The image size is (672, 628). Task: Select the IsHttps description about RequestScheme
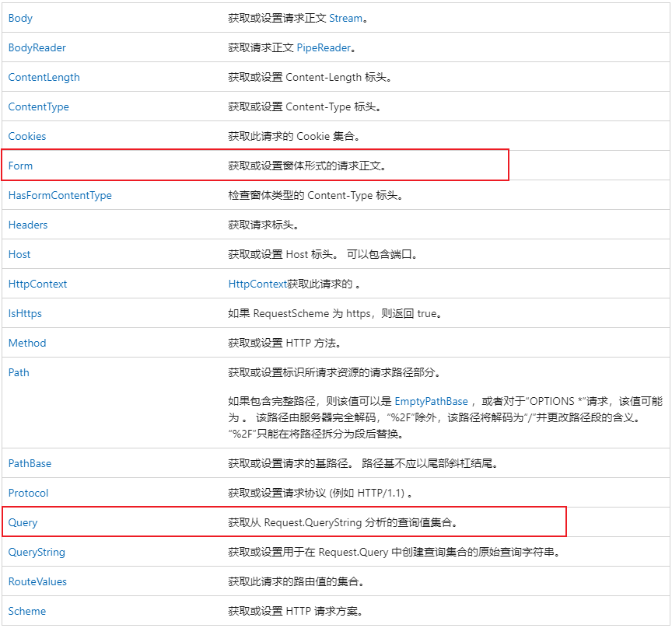(x=334, y=313)
